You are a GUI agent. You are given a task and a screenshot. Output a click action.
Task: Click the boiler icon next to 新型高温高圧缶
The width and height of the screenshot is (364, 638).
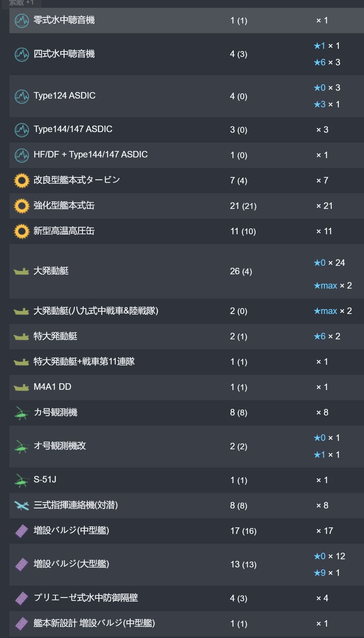tap(22, 231)
